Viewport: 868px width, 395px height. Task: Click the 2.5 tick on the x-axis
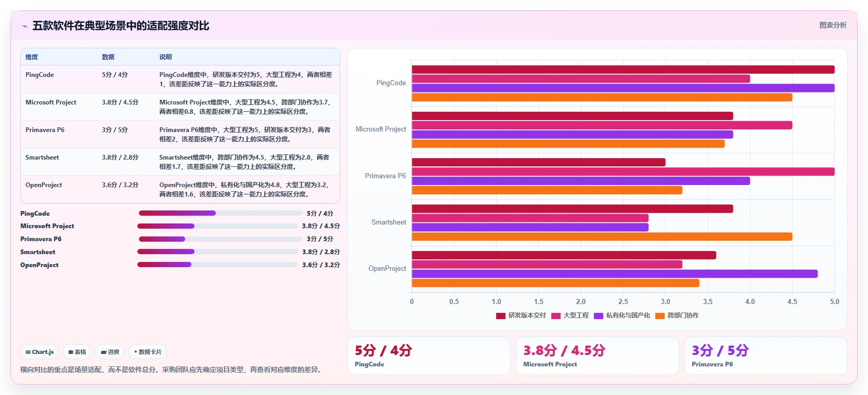click(x=623, y=301)
